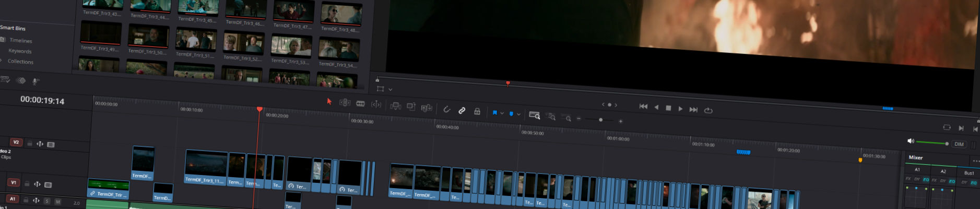The image size is (980, 209).
Task: Open Mixer panel options dots
Action: click(976, 161)
